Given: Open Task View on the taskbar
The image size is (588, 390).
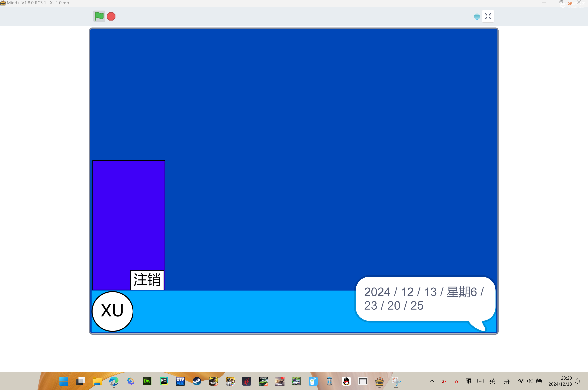Looking at the screenshot, I should [x=80, y=381].
